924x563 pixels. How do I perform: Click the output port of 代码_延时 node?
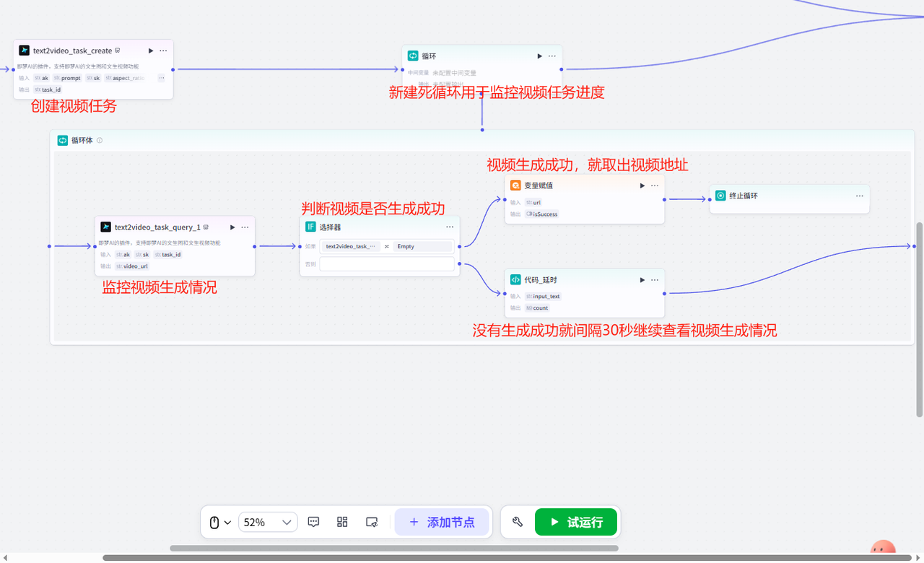[664, 293]
